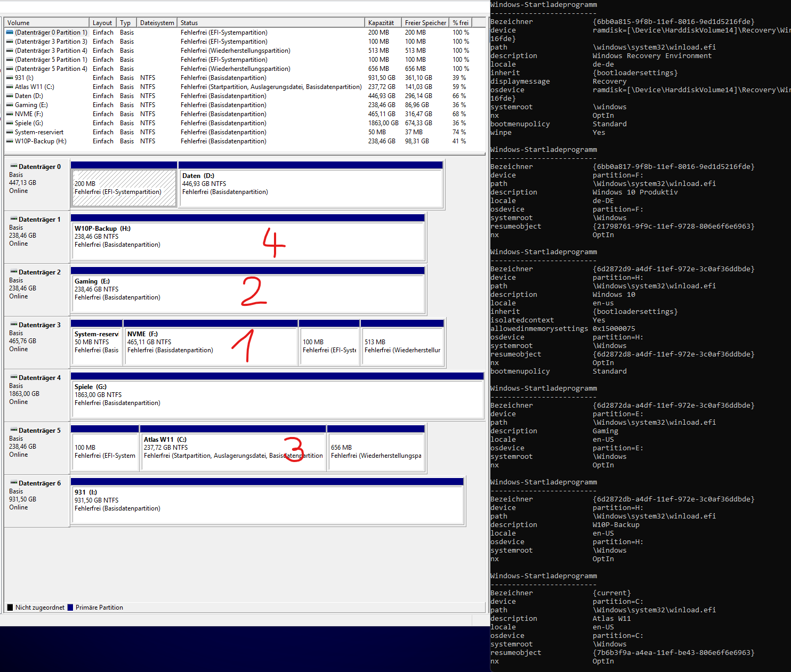Sort list by Freier Speicher column header
The image size is (791, 672).
(x=425, y=22)
